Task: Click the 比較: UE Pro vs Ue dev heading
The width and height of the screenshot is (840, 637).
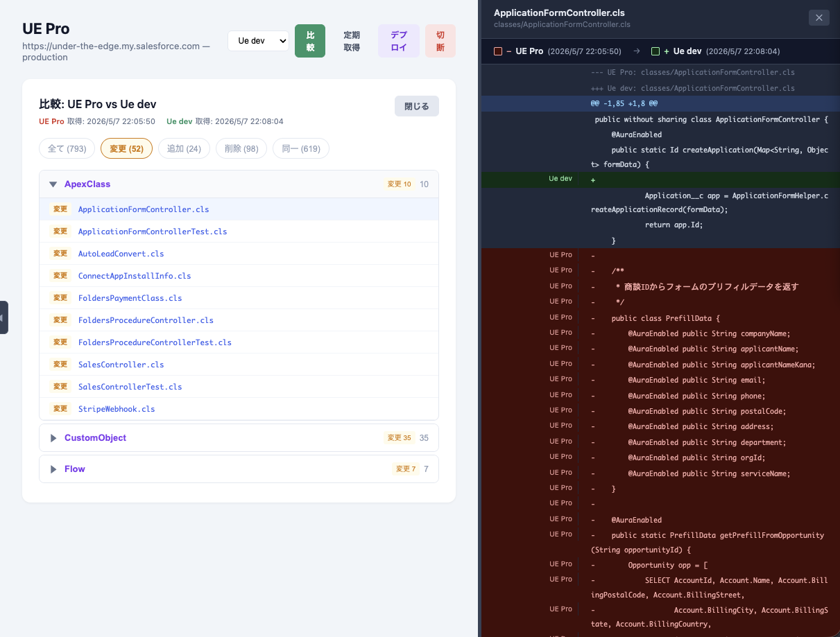Action: pos(98,104)
